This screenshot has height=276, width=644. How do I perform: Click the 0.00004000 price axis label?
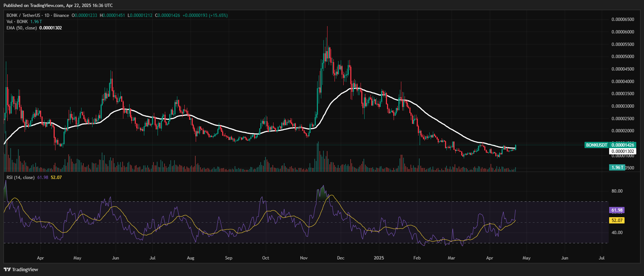point(622,82)
